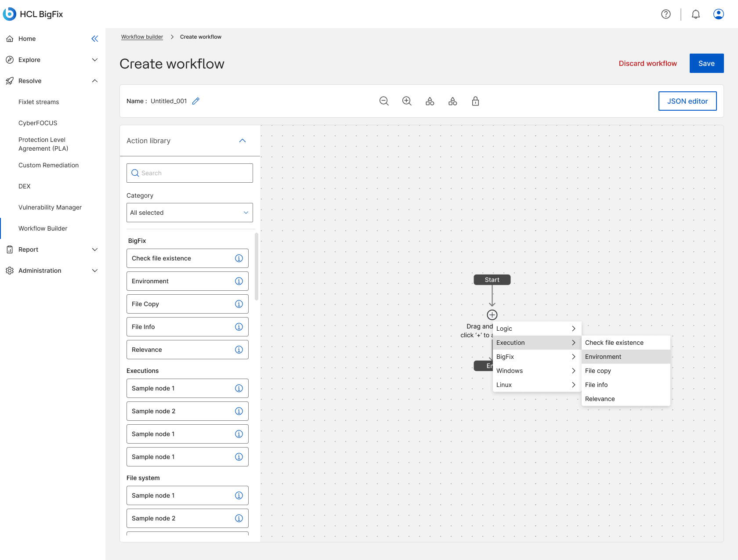
Task: Expand the Report menu chevron
Action: (x=95, y=249)
